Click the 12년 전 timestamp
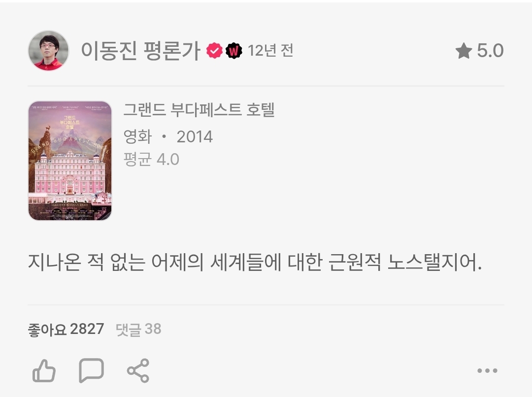 pos(270,51)
